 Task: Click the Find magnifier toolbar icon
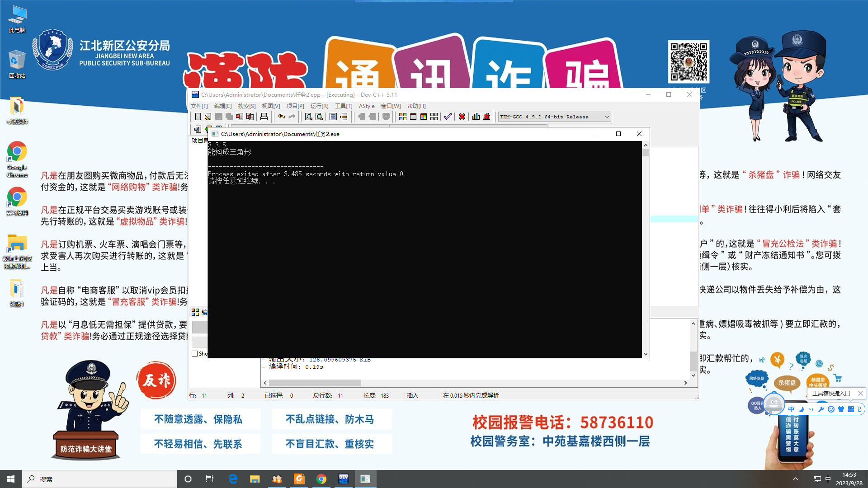308,117
